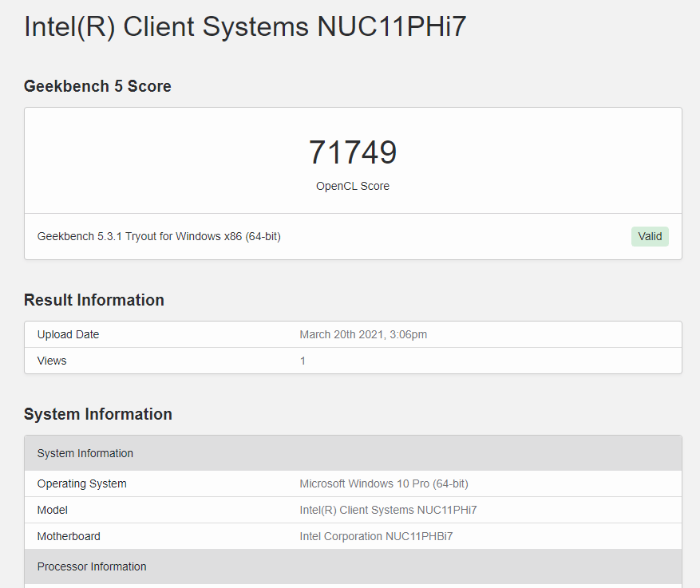The image size is (700, 588).
Task: Click the March 20th 2021 upload date value
Action: (363, 334)
